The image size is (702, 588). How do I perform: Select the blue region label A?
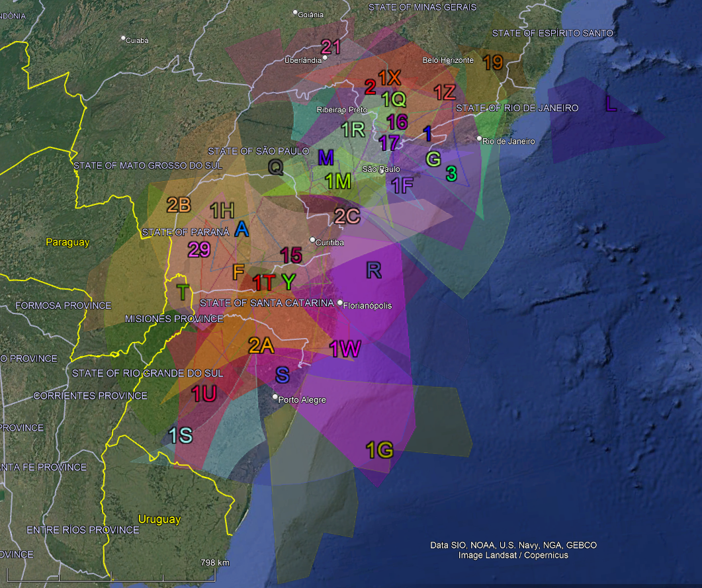(241, 229)
